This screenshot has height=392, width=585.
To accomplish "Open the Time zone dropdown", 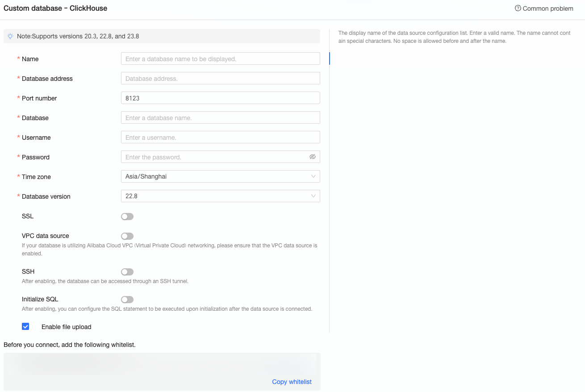I will tap(221, 176).
